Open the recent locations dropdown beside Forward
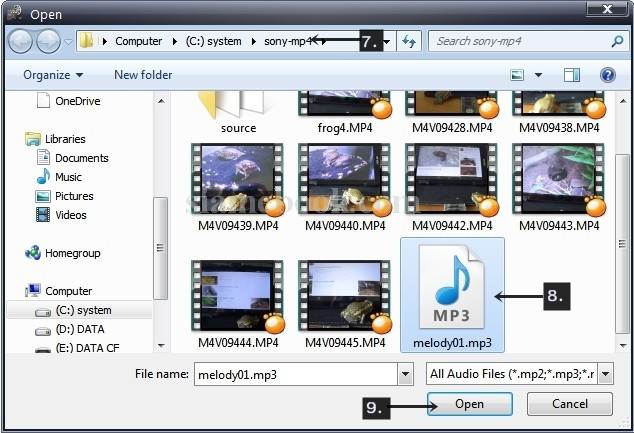634x433 pixels. click(68, 42)
